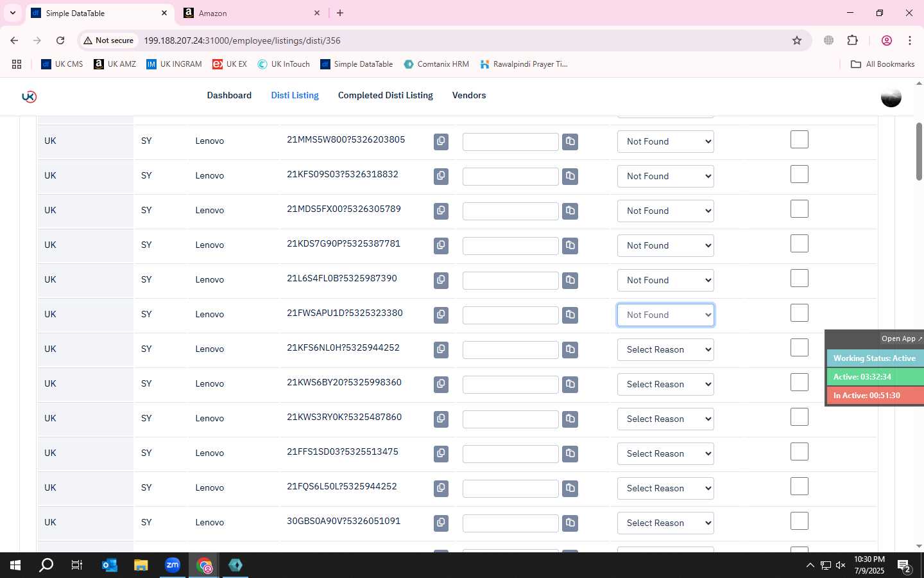The height and width of the screenshot is (578, 924).
Task: Open Comtanix HRM bookmark
Action: click(436, 64)
